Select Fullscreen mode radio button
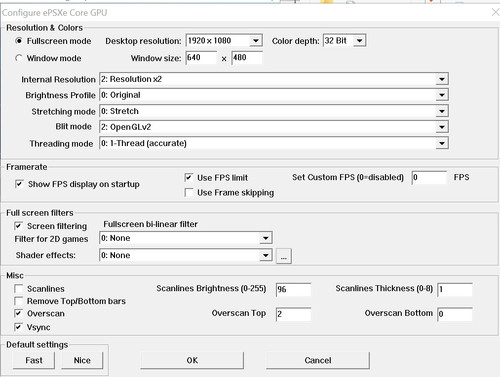The image size is (500, 377). click(19, 41)
